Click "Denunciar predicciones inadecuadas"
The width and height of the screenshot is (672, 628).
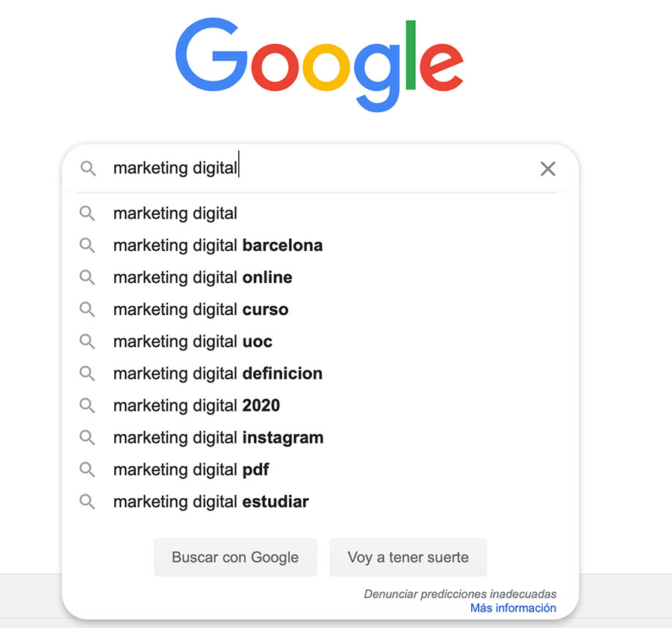460,594
